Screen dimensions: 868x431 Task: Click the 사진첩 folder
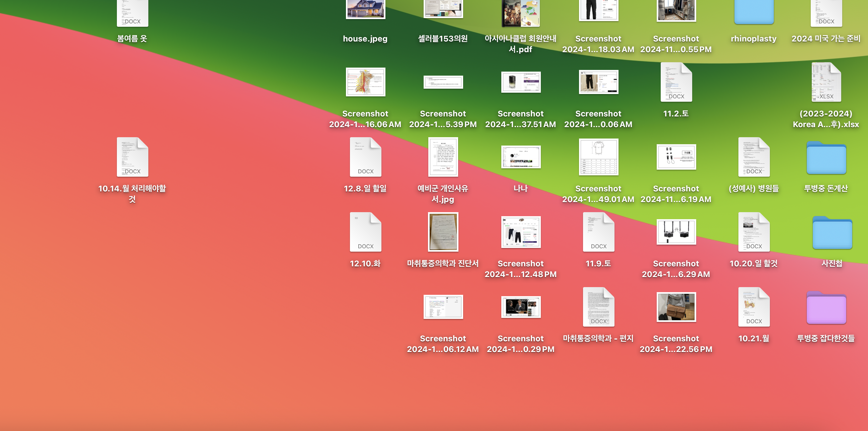click(x=832, y=233)
